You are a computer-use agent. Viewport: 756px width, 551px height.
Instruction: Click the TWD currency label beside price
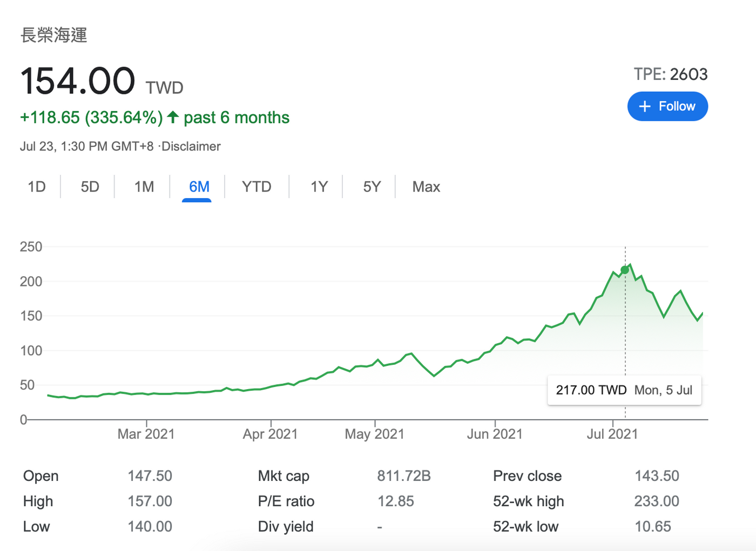point(165,88)
